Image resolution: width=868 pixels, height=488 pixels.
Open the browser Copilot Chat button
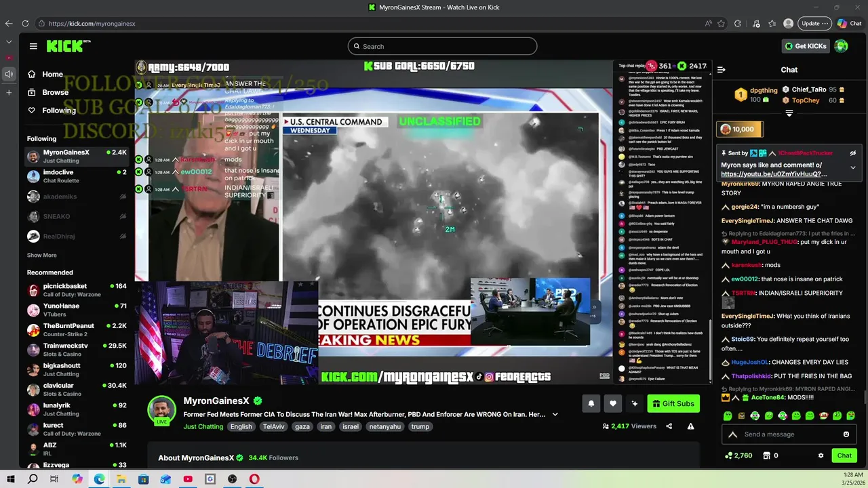[x=850, y=23]
